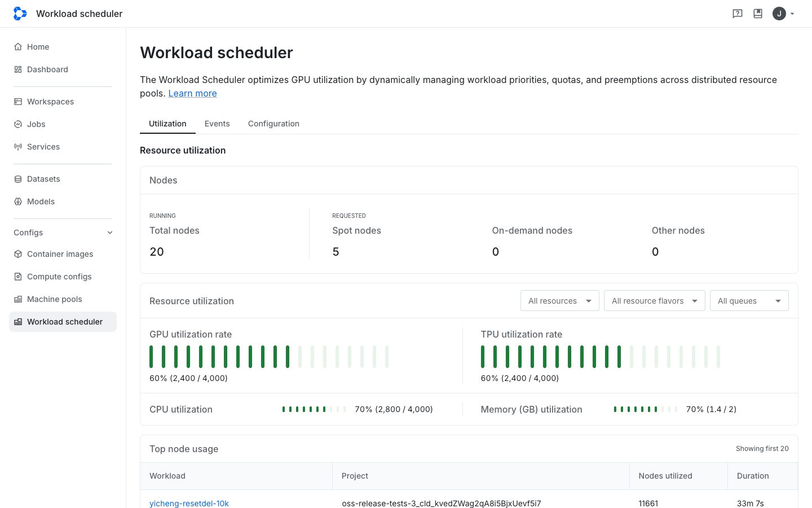Click the documentation bookmark icon in header
This screenshot has height=508, width=812.
tap(758, 14)
